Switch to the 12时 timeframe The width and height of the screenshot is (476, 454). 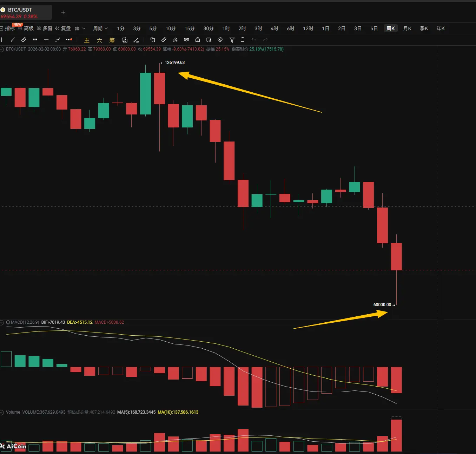click(x=308, y=28)
